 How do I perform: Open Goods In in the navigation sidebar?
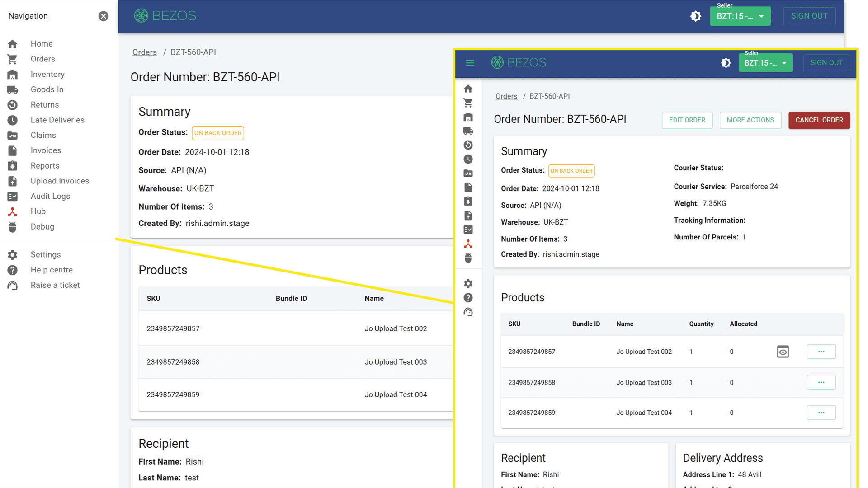[x=47, y=89]
